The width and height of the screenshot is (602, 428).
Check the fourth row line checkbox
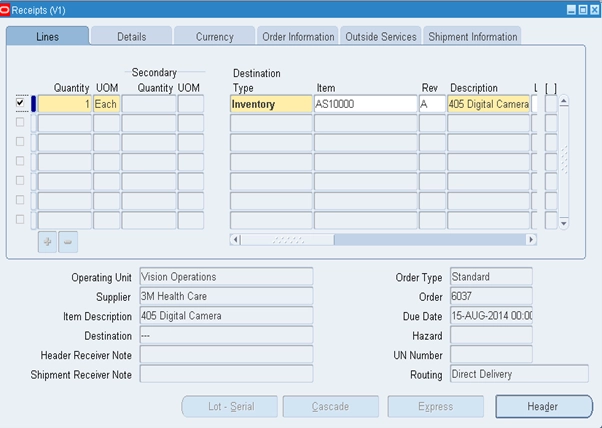(x=20, y=161)
